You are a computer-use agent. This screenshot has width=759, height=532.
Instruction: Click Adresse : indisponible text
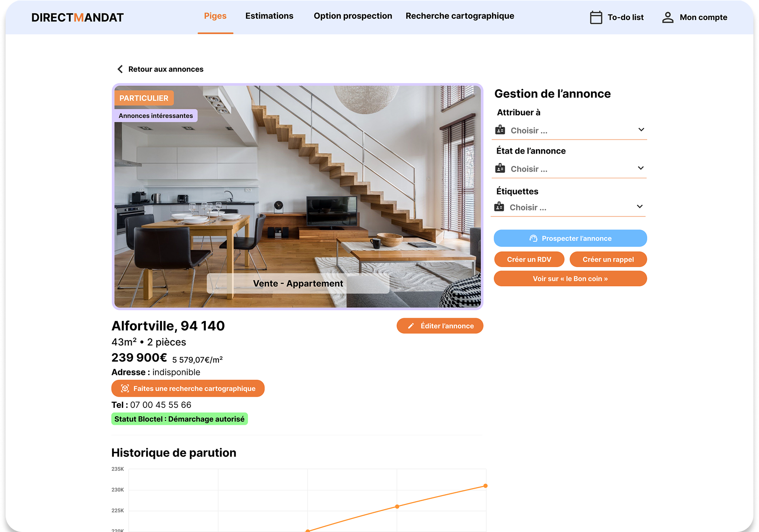156,372
